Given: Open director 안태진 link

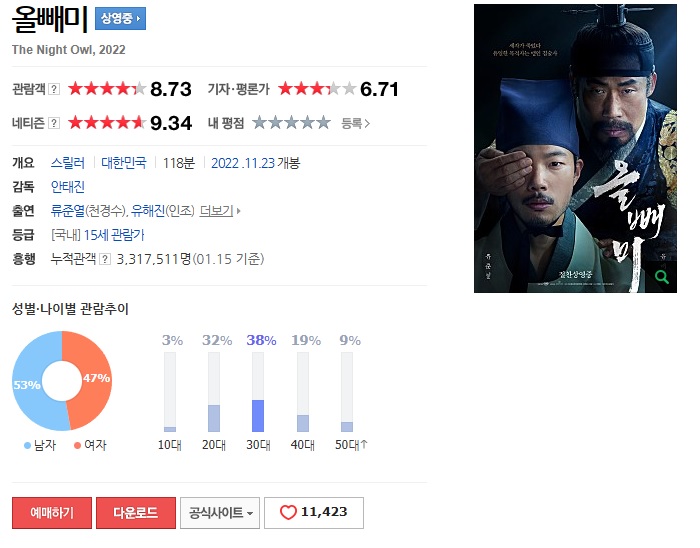Looking at the screenshot, I should pyautogui.click(x=67, y=187).
